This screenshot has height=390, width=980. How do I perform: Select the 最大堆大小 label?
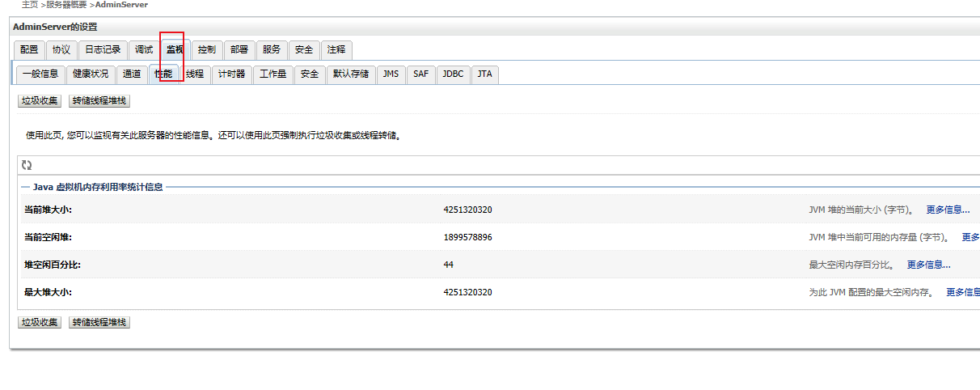pos(49,292)
